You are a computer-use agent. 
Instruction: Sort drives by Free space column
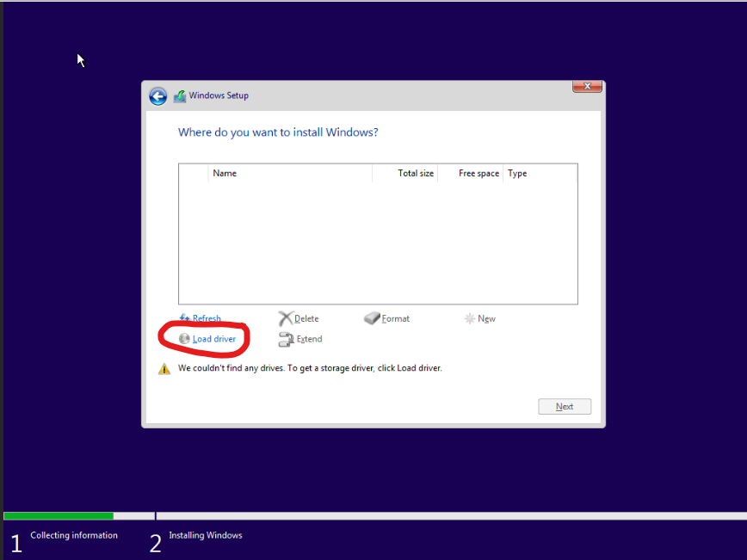(x=470, y=174)
